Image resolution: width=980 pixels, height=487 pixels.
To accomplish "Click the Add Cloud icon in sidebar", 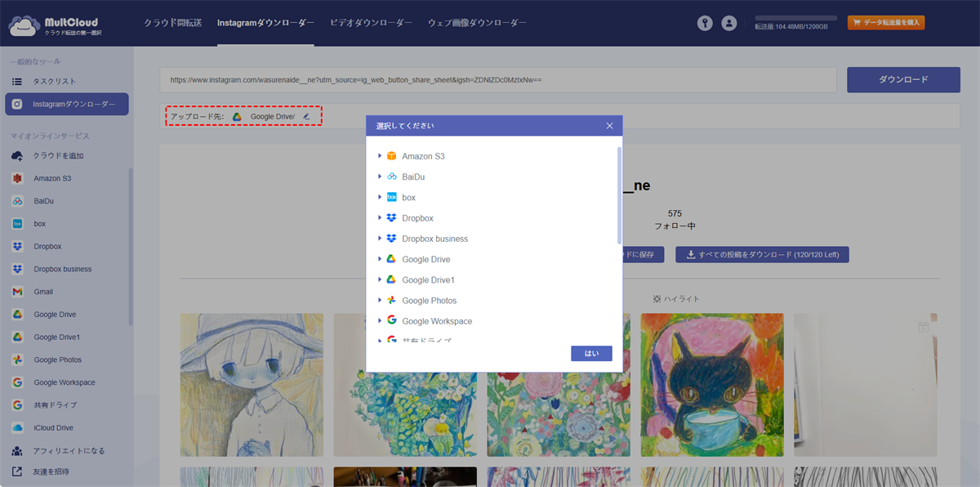I will point(17,155).
